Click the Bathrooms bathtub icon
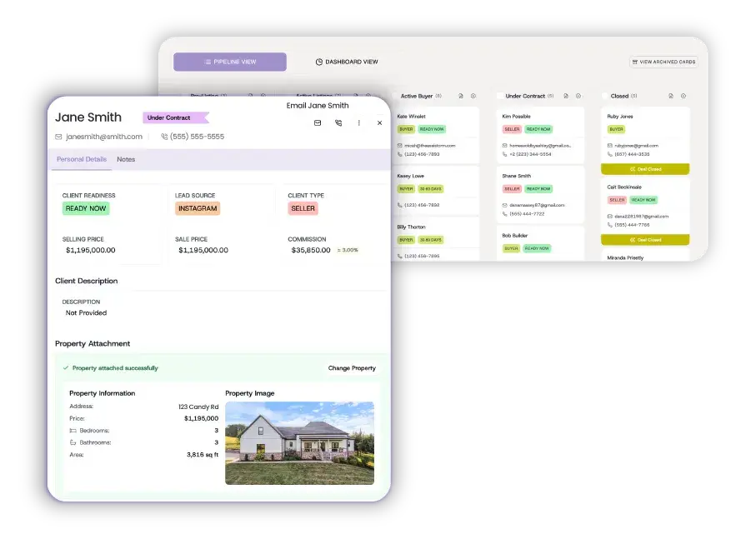Screen dimensions: 756x539 73,442
